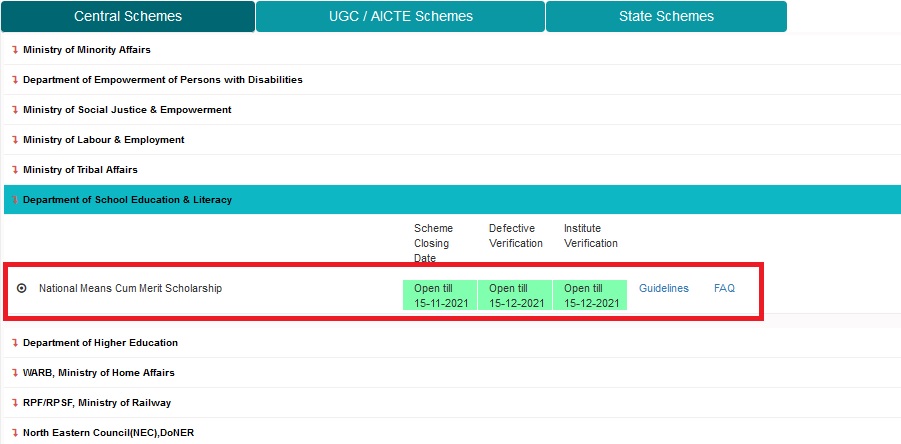Click Scheme Closing Date 'Open till 15-11-2021' cell
Viewport: 901px width, 444px height.
[x=440, y=295]
